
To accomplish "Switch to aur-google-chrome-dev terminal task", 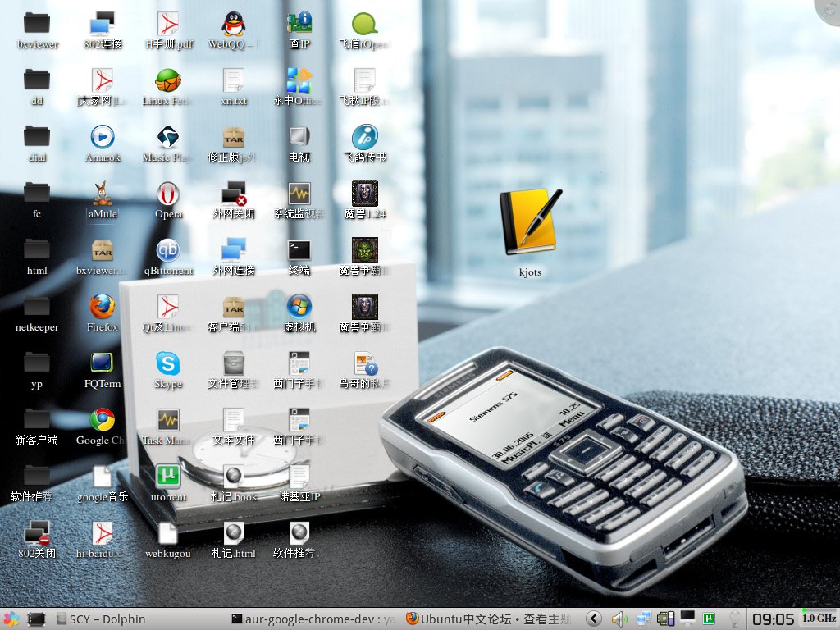I will pyautogui.click(x=313, y=619).
